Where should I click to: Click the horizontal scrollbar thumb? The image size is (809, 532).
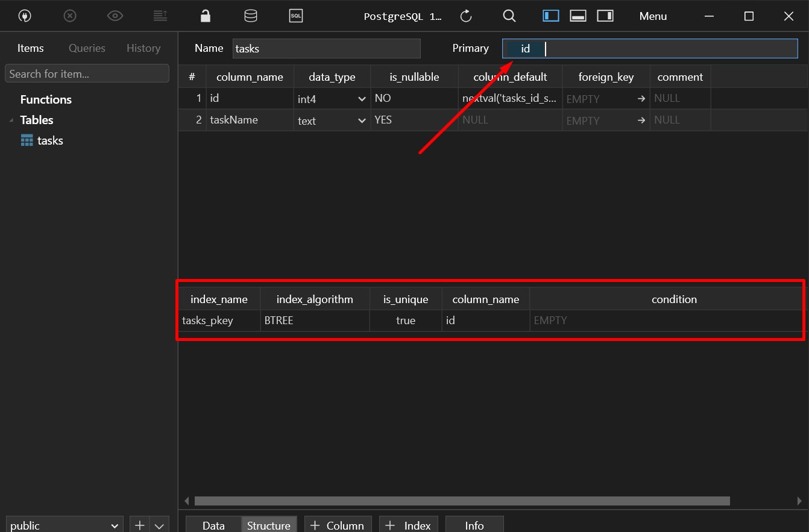click(x=462, y=501)
